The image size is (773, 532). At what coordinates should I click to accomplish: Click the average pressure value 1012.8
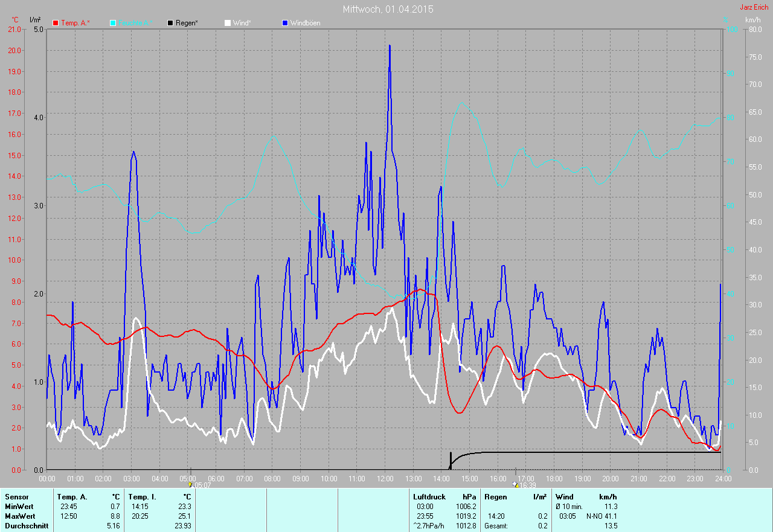point(466,526)
